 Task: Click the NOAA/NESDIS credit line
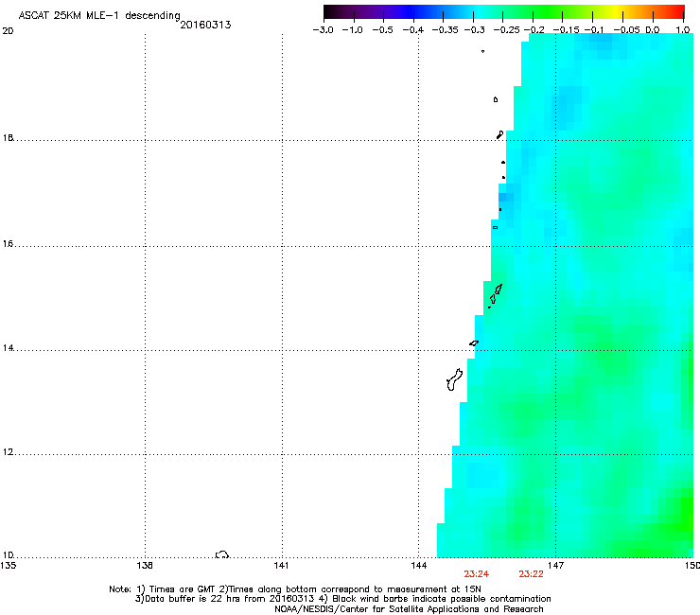[409, 609]
